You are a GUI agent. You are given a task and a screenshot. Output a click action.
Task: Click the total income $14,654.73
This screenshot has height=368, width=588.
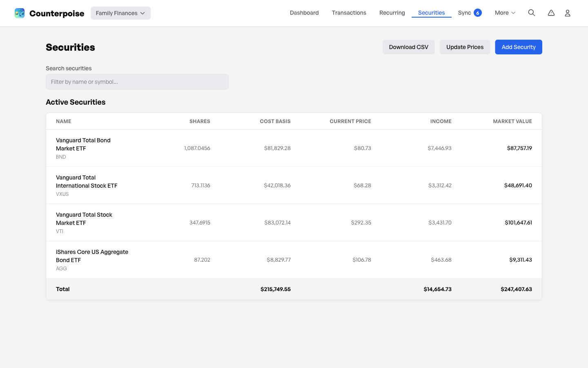coord(438,289)
